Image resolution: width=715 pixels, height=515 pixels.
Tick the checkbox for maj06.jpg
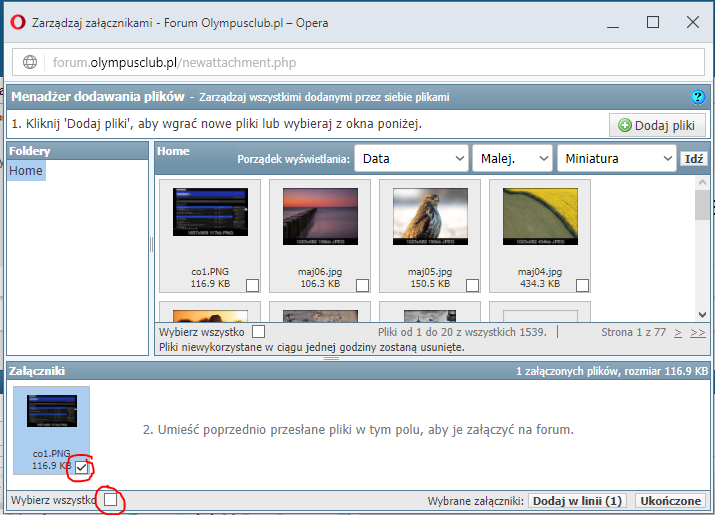(362, 285)
